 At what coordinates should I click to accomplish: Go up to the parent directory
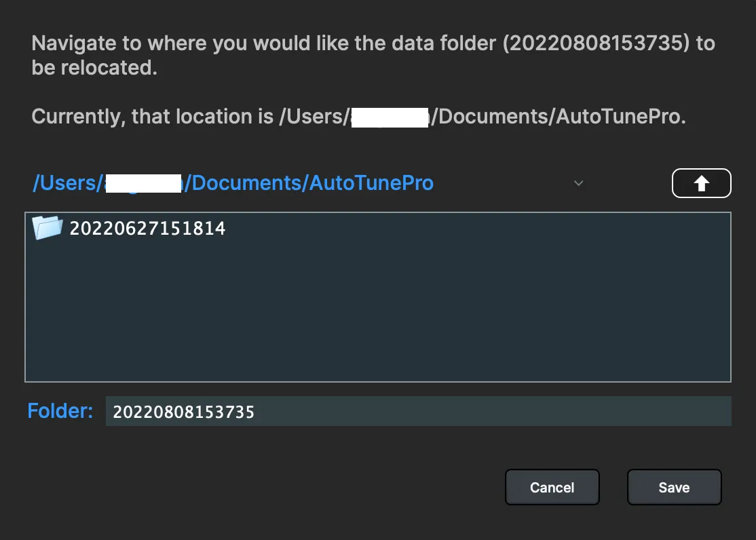tap(701, 183)
